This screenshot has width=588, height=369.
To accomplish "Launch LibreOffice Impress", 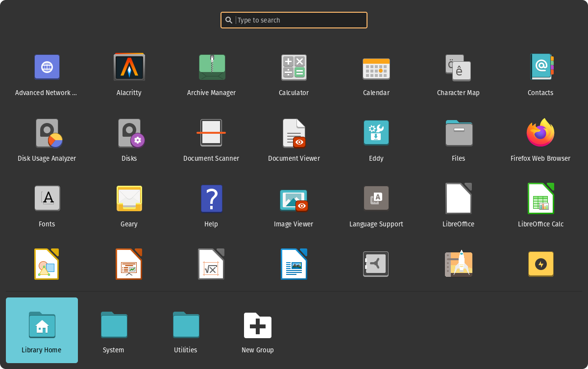I will click(x=129, y=264).
